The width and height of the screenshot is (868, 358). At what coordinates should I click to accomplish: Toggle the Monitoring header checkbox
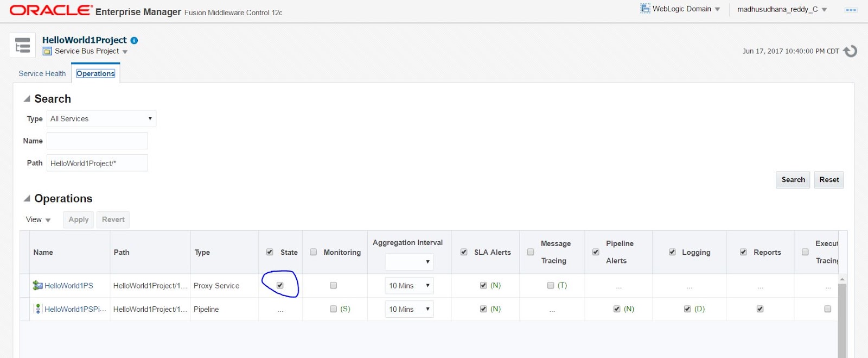click(313, 252)
